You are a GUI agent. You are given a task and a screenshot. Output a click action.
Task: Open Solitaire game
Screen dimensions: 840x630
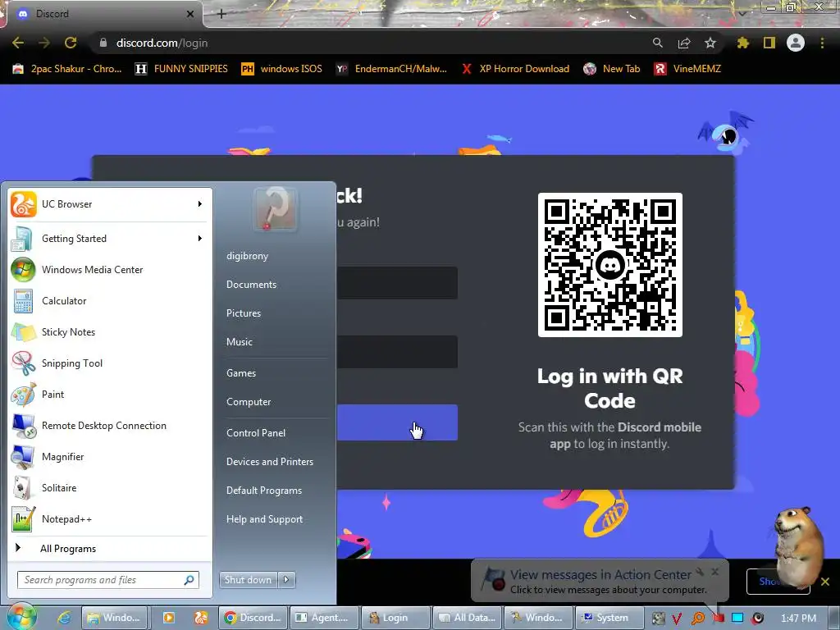tap(110, 487)
